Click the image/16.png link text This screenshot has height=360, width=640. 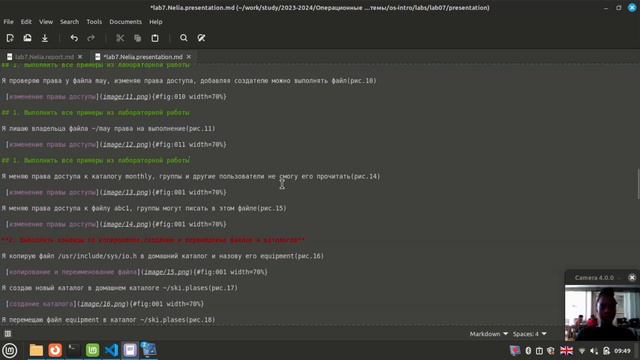pyautogui.click(x=102, y=304)
